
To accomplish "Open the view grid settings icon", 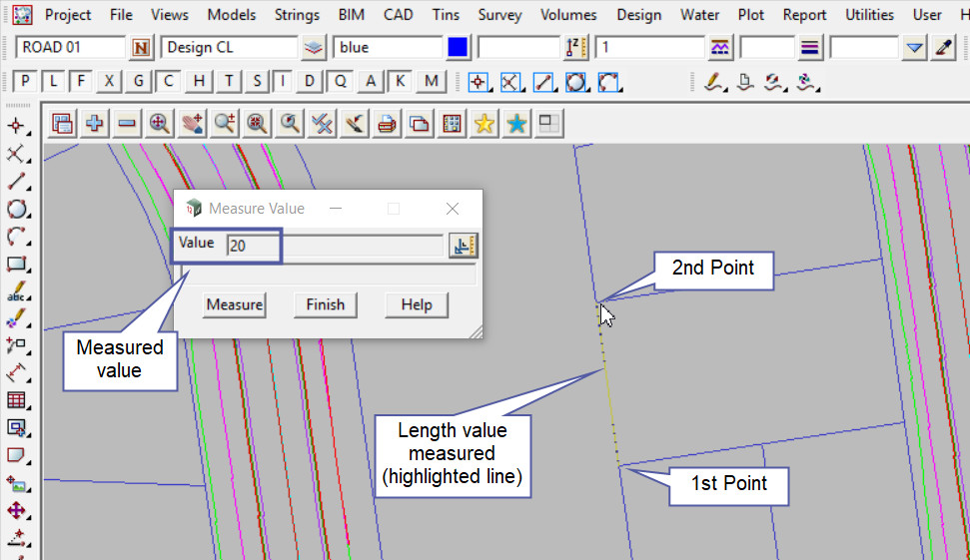I will [x=452, y=124].
